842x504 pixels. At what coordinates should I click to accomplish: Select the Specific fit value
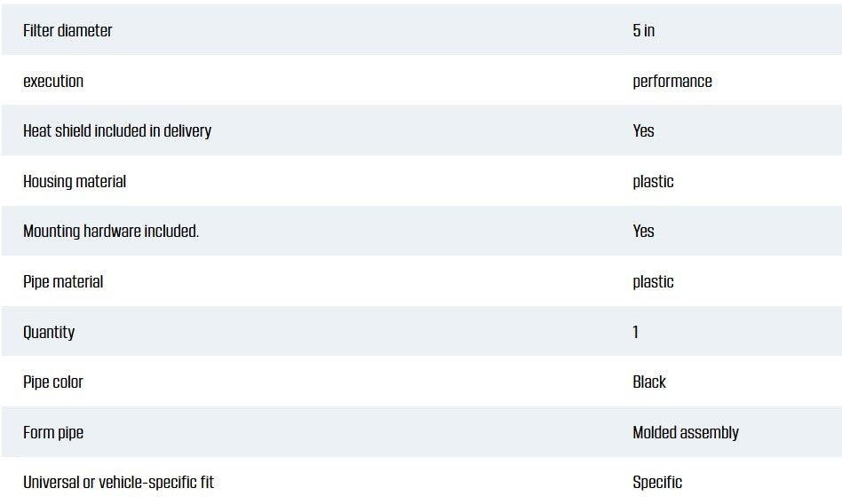[x=657, y=482]
